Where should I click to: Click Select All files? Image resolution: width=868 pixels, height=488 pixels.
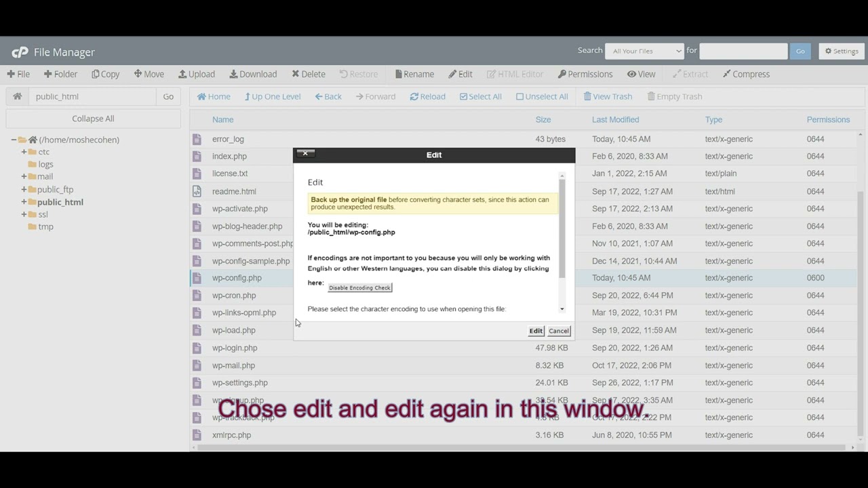pyautogui.click(x=481, y=96)
